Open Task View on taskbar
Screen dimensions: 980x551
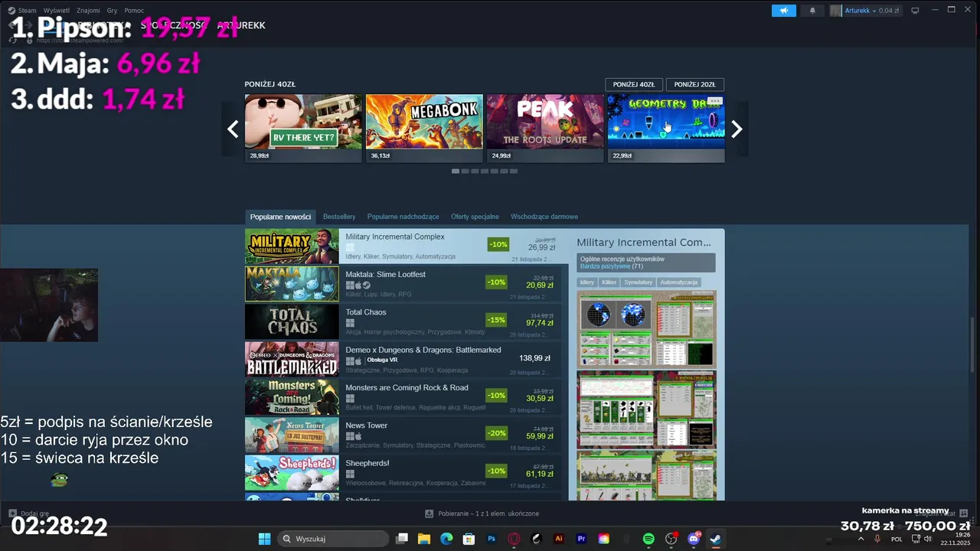402,539
